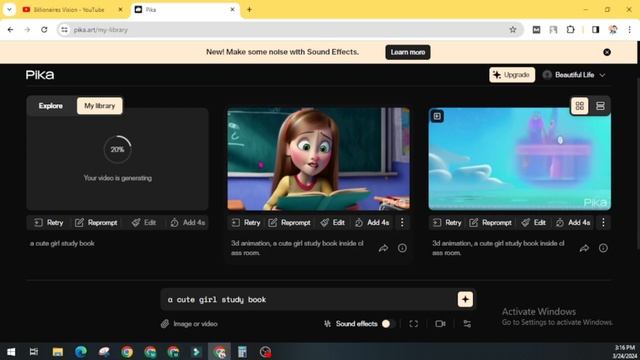
Task: Show info for the blue sky video
Action: (x=603, y=248)
